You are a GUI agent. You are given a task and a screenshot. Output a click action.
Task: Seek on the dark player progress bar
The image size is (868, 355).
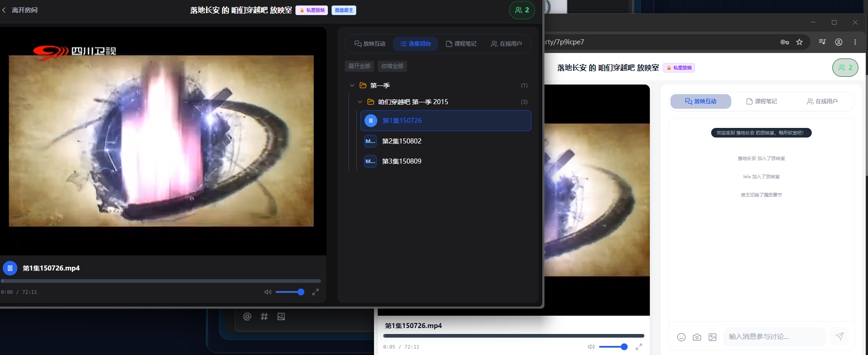coord(161,281)
